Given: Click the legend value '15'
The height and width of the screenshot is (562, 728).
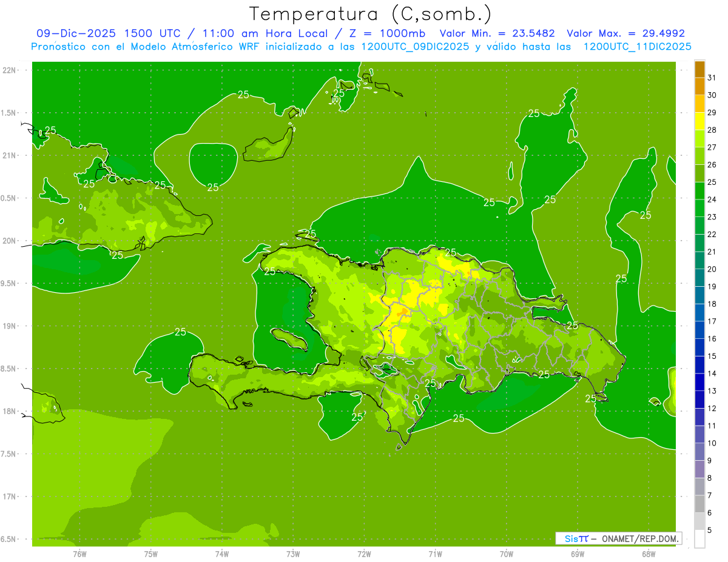Looking at the screenshot, I should [712, 356].
